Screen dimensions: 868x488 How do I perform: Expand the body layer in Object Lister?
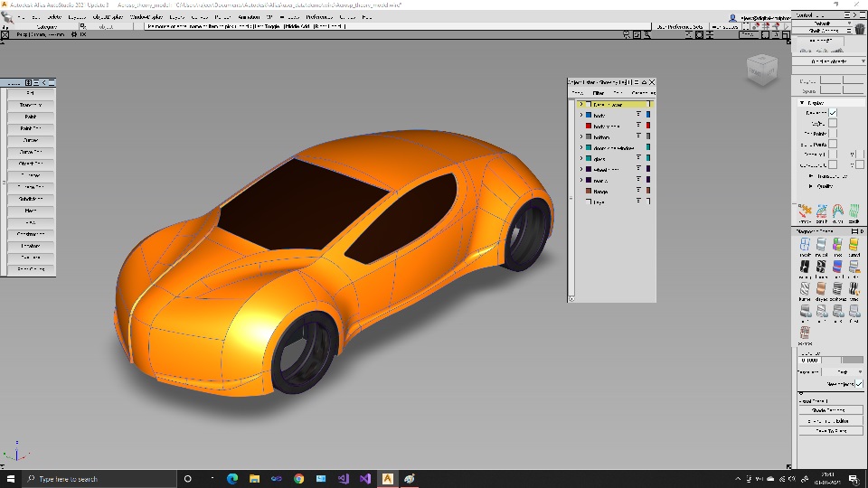click(x=581, y=116)
